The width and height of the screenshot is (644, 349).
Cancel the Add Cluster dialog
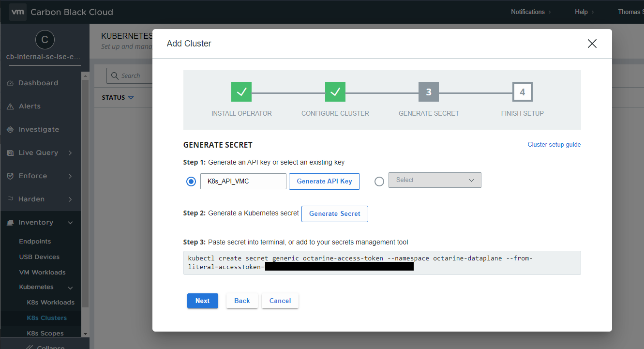(280, 301)
